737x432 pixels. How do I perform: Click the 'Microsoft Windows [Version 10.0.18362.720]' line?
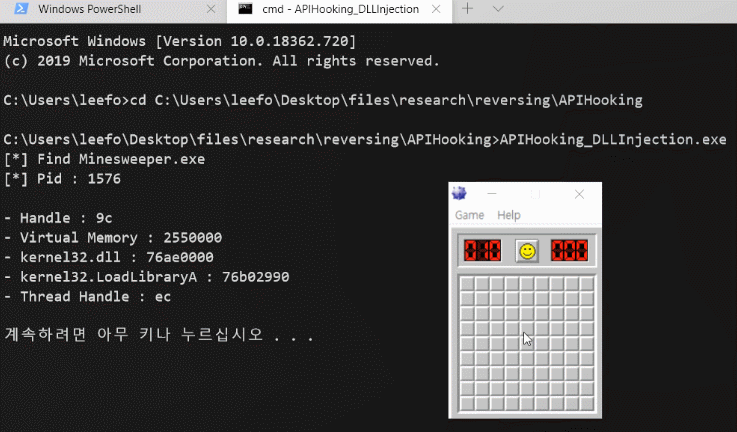(x=180, y=41)
